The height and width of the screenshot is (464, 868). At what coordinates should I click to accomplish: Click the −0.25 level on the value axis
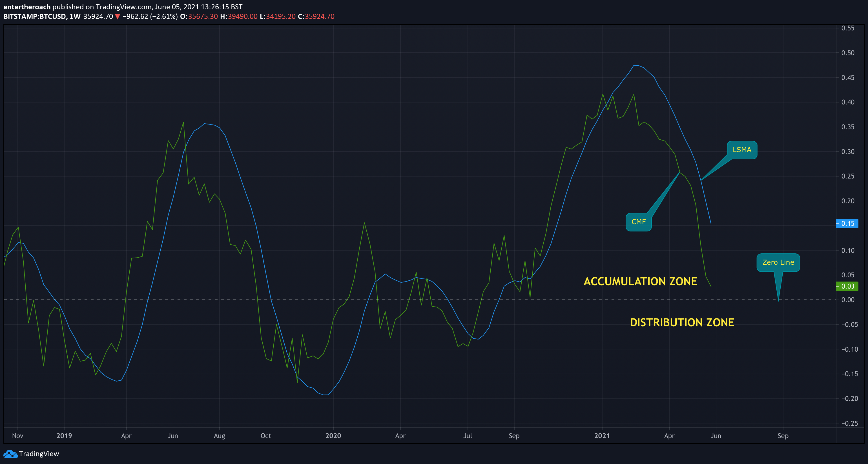coord(849,423)
